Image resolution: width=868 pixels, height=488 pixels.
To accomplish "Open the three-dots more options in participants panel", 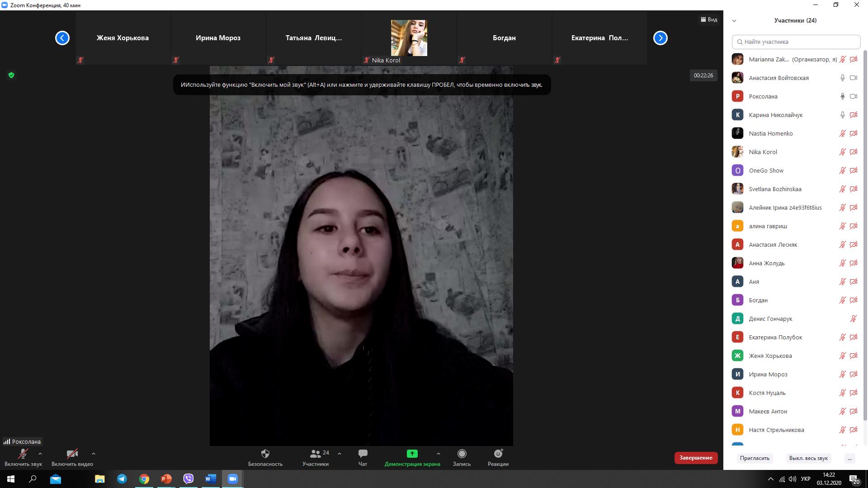I will [849, 458].
